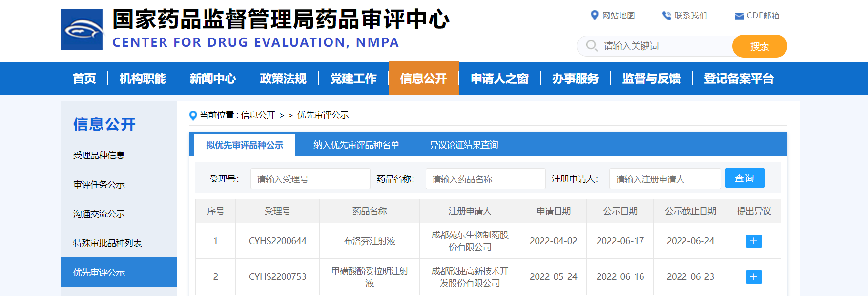Open 联系我们 link
868x296 pixels.
tap(691, 16)
